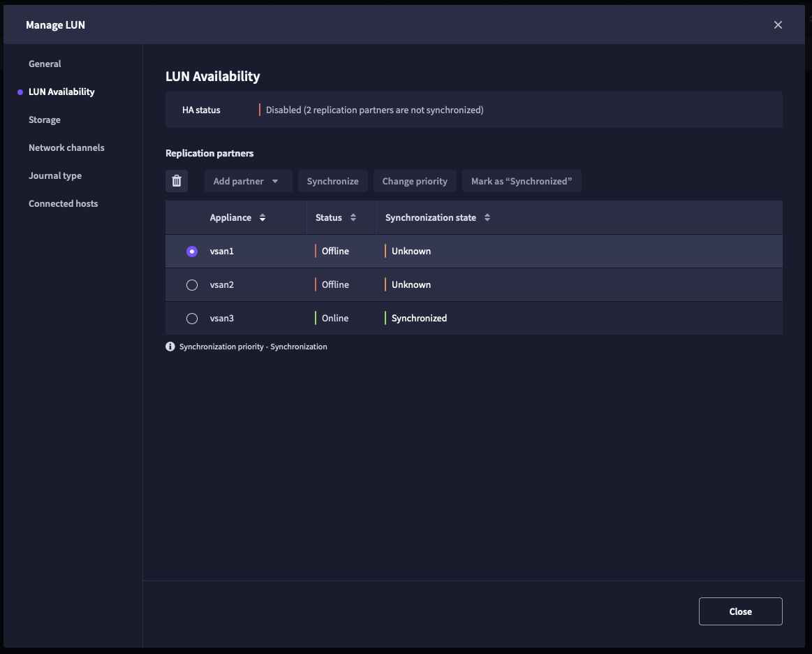The height and width of the screenshot is (654, 812).
Task: Click Offline status in vsan1 row
Action: pyautogui.click(x=335, y=251)
